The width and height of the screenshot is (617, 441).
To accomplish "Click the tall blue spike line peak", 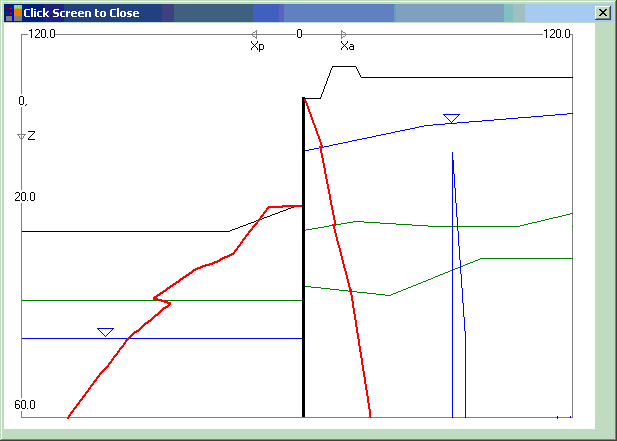I will [x=453, y=153].
